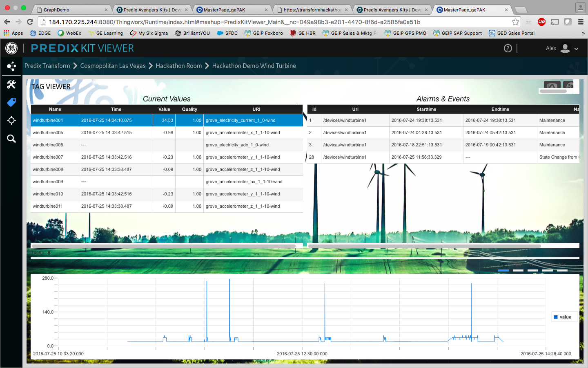The height and width of the screenshot is (368, 588).
Task: Open the GED Sales Portal bookmark
Action: point(512,33)
